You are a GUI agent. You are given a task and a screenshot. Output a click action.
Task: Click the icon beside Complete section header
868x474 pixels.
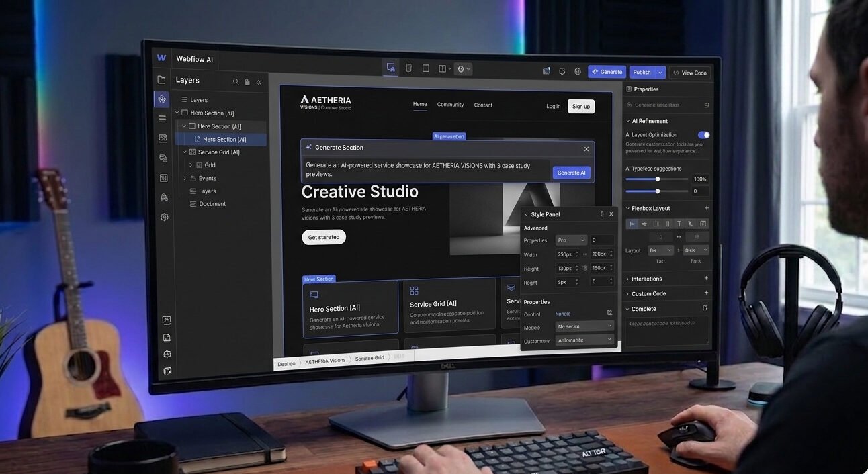click(x=705, y=308)
